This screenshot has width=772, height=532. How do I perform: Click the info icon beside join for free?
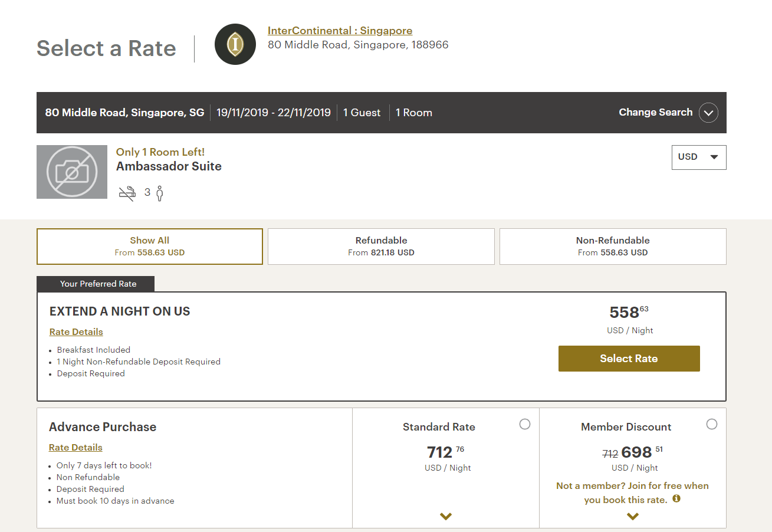click(676, 498)
